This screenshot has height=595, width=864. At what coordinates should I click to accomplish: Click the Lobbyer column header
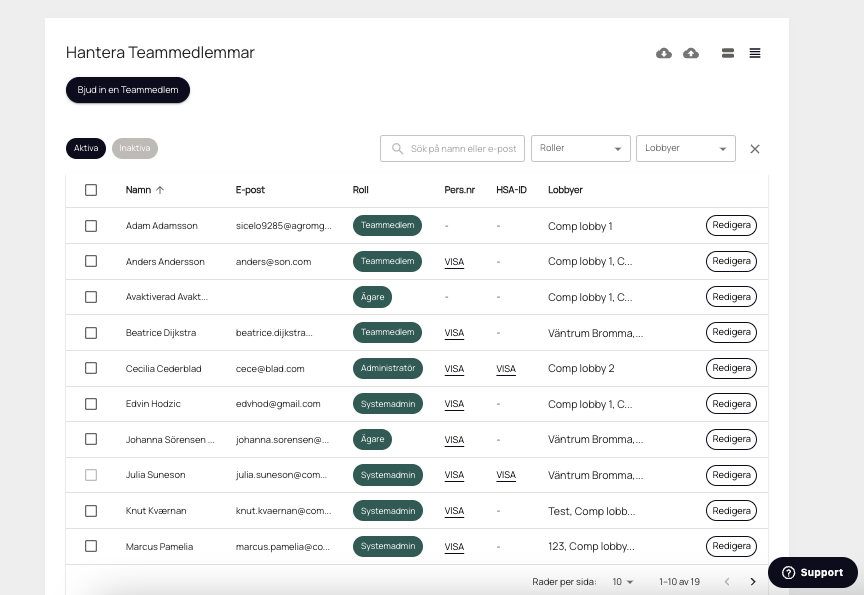point(565,190)
